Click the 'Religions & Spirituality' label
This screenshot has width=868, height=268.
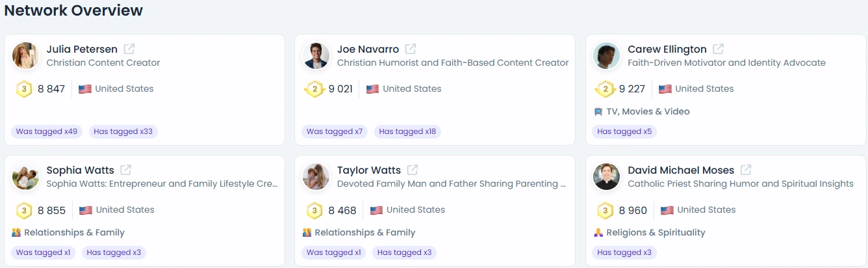coord(656,233)
